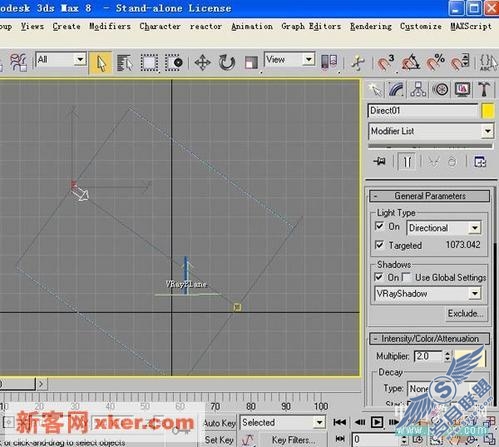Activate the Select and Move tool
Screen dimensions: 499x447
click(x=202, y=63)
